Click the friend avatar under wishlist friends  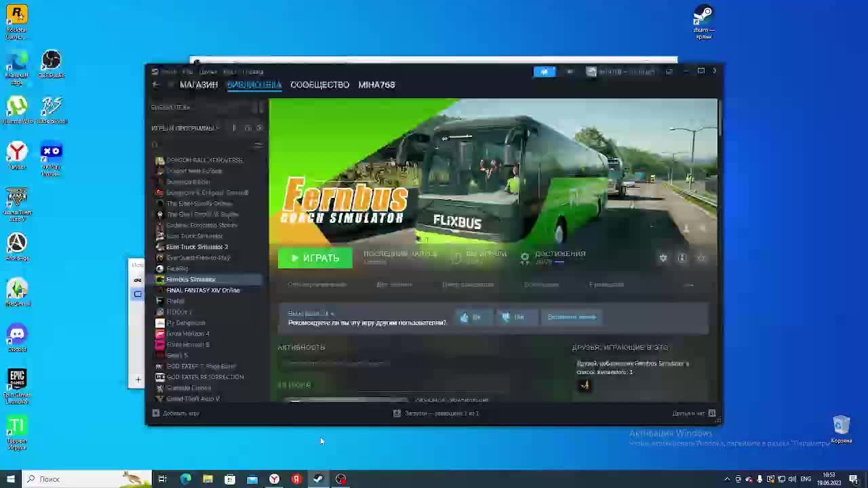pos(584,386)
